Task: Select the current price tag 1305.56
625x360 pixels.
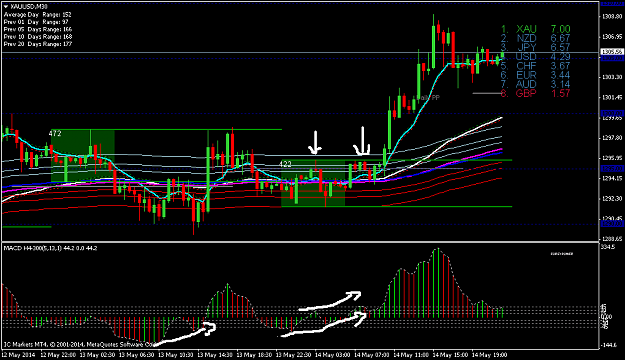Action: coord(612,52)
